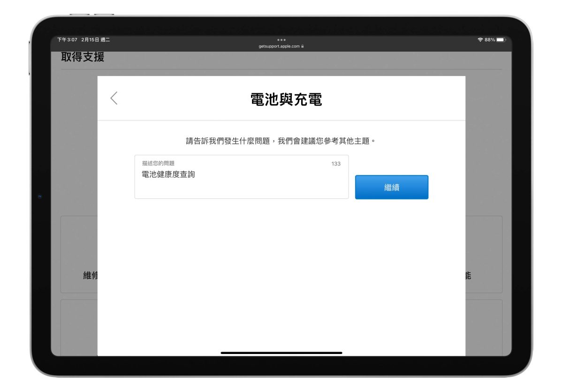The width and height of the screenshot is (563, 392).
Task: Tap the battery icon showing 88%
Action: [x=500, y=40]
